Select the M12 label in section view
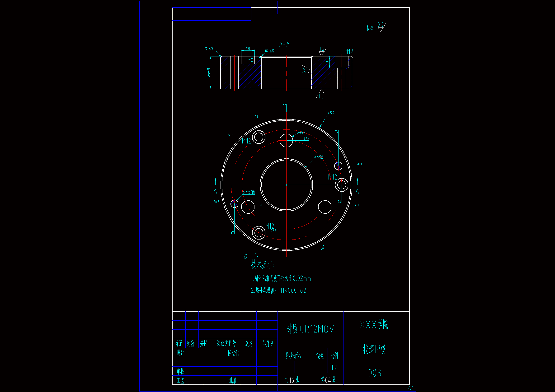This screenshot has height=392, width=555. click(348, 52)
